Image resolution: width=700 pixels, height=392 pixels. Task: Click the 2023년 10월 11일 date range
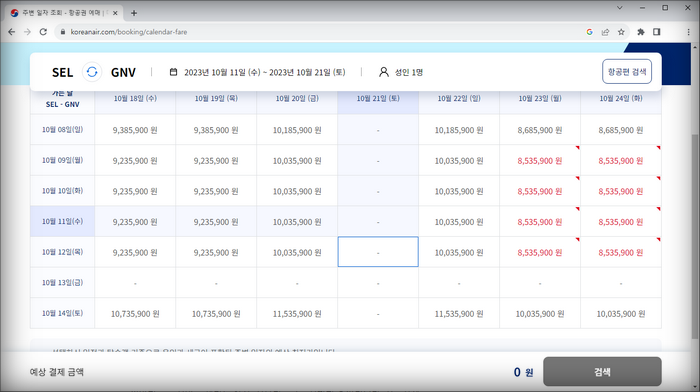pos(265,72)
